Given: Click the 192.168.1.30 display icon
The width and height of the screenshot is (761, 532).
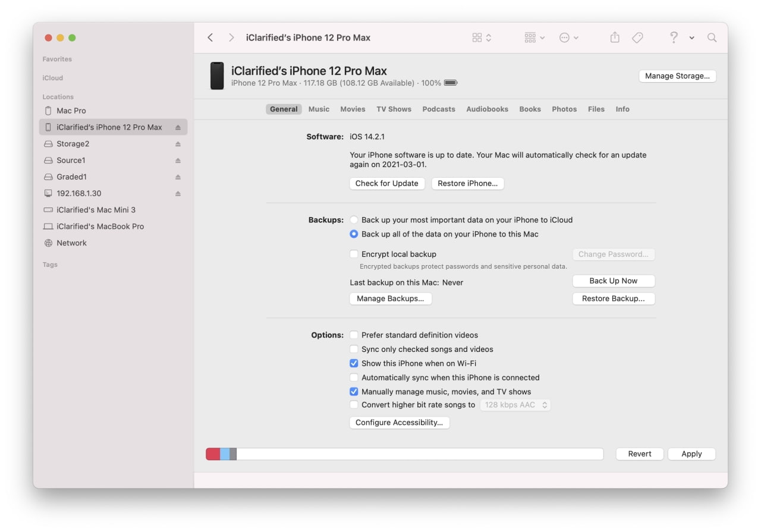Looking at the screenshot, I should 48,194.
